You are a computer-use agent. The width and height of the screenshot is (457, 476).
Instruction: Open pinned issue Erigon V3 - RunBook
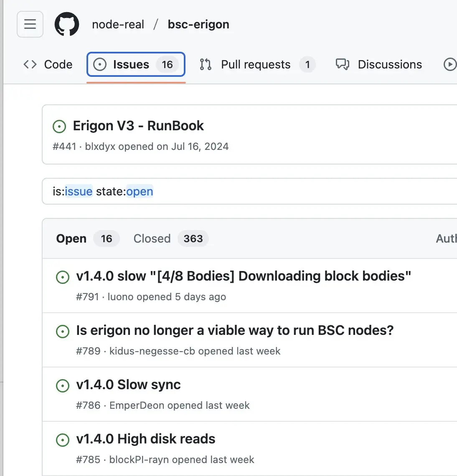(x=138, y=126)
